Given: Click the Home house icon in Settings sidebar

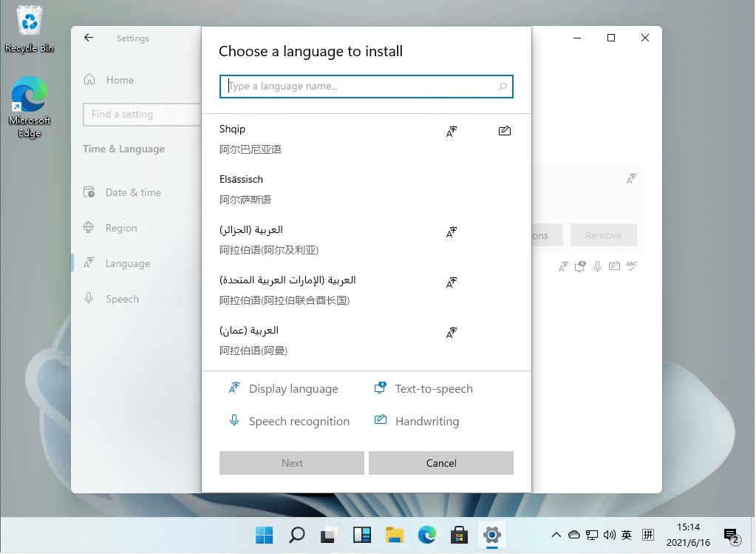Looking at the screenshot, I should [89, 79].
